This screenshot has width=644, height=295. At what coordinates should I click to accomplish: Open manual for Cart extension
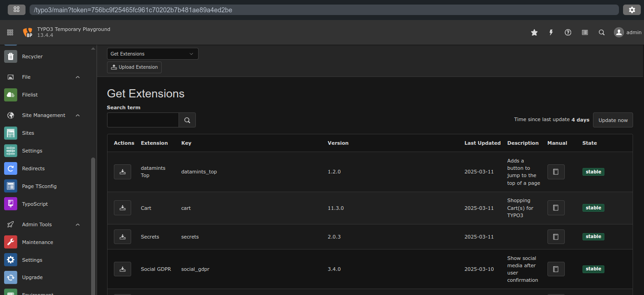click(x=556, y=208)
